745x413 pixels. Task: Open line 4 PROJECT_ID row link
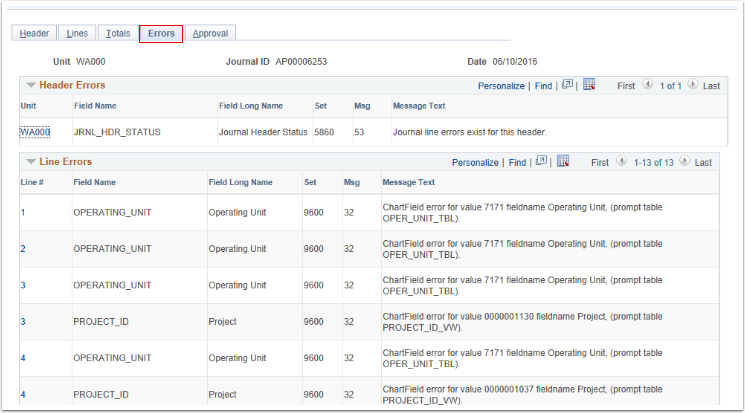click(x=23, y=394)
